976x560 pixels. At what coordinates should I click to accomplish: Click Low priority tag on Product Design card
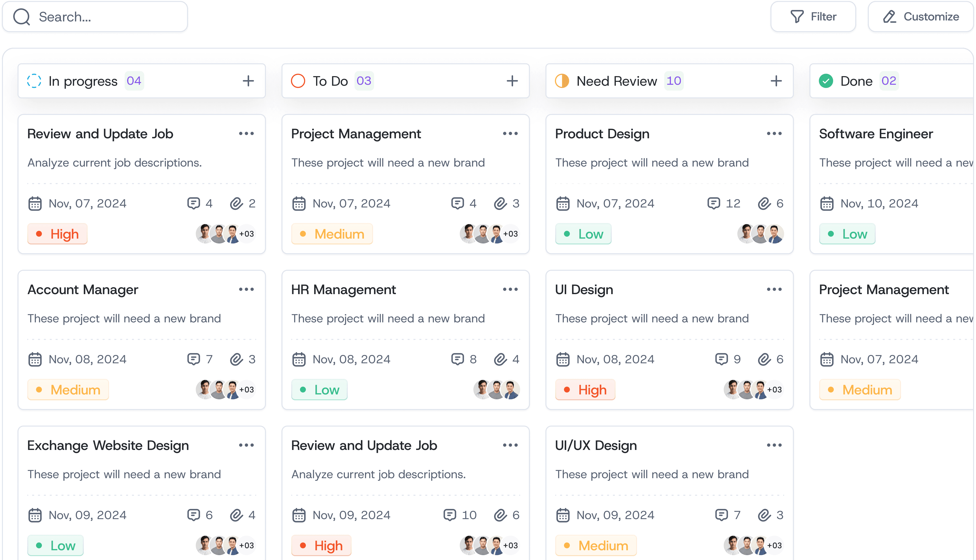583,234
